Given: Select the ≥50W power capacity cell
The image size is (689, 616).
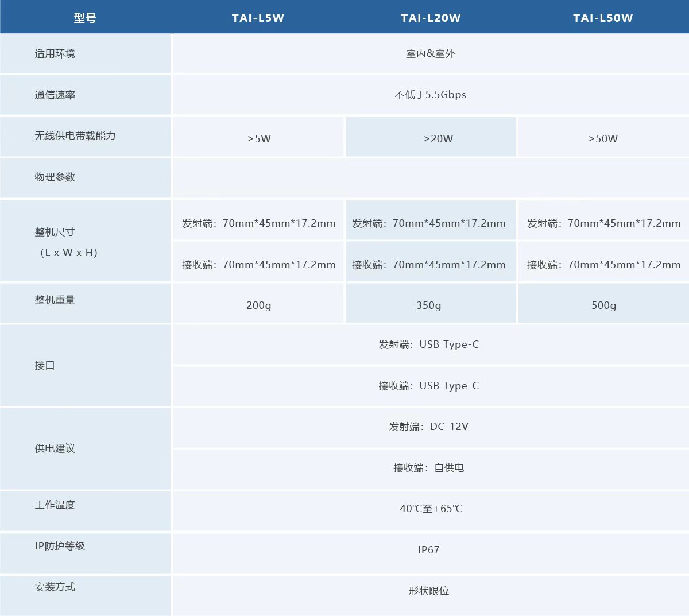Looking at the screenshot, I should pyautogui.click(x=603, y=138).
